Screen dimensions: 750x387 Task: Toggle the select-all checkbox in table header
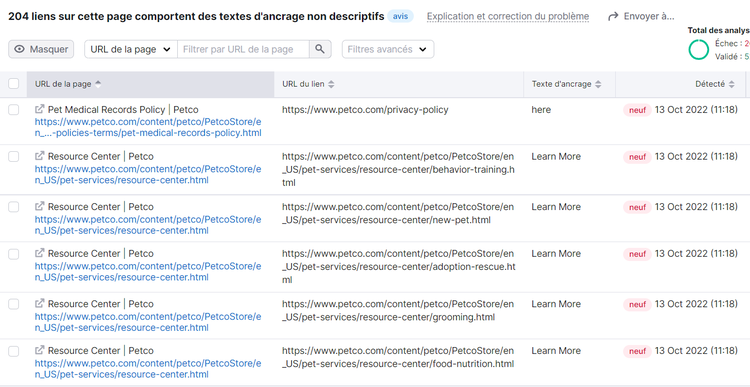click(x=14, y=84)
